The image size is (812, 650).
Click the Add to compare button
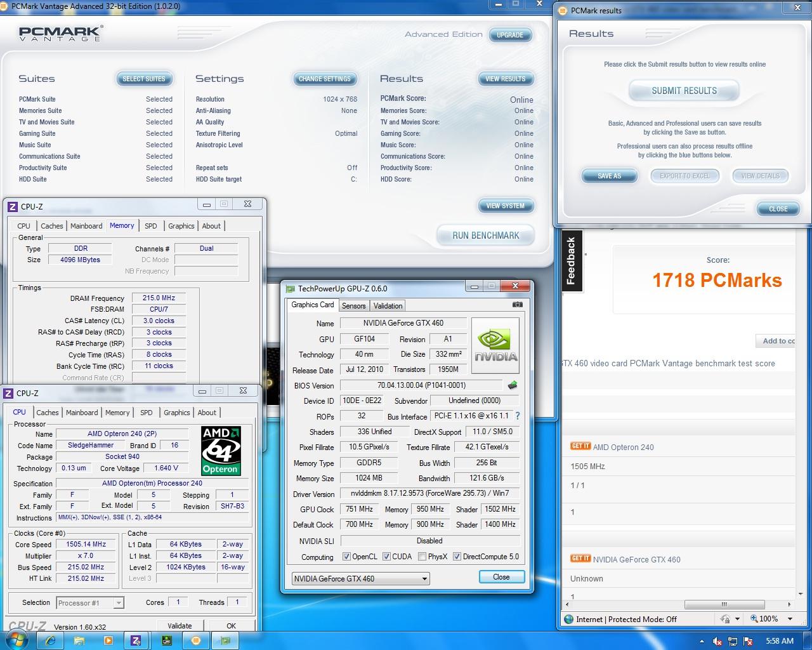pyautogui.click(x=776, y=341)
